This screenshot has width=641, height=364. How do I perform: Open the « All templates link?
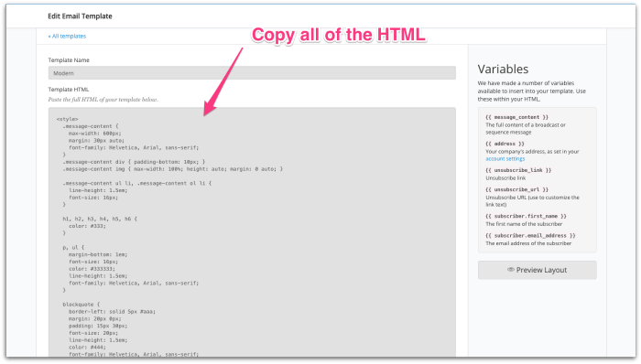point(67,36)
